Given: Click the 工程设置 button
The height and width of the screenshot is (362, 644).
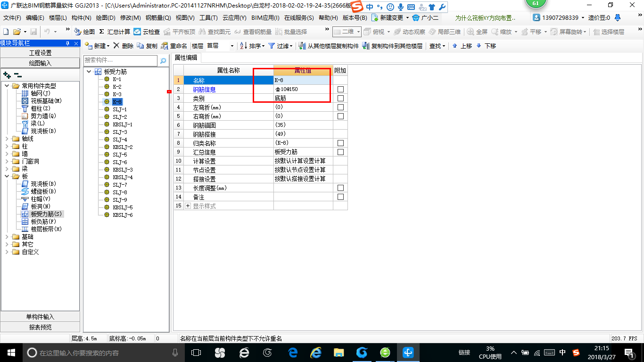Looking at the screenshot, I should [40, 53].
